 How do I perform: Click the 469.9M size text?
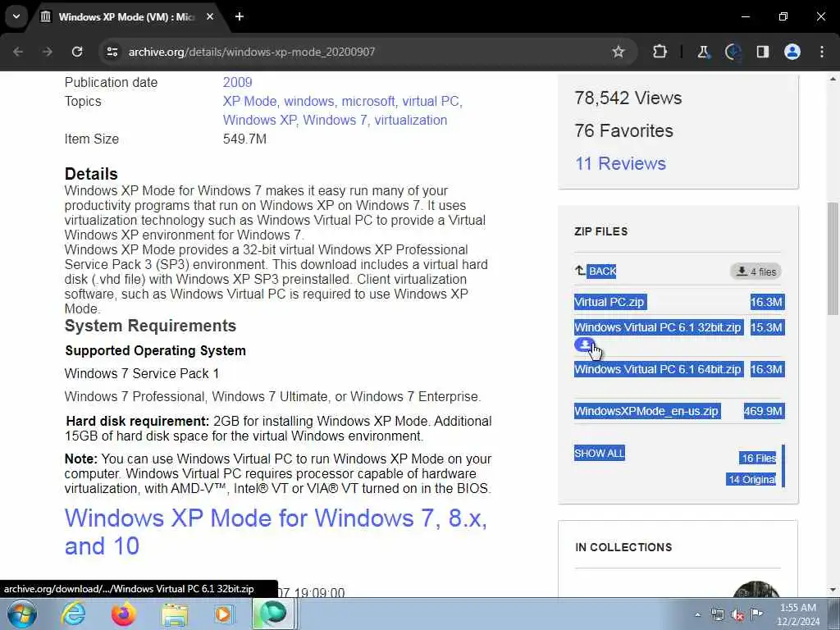pos(764,411)
